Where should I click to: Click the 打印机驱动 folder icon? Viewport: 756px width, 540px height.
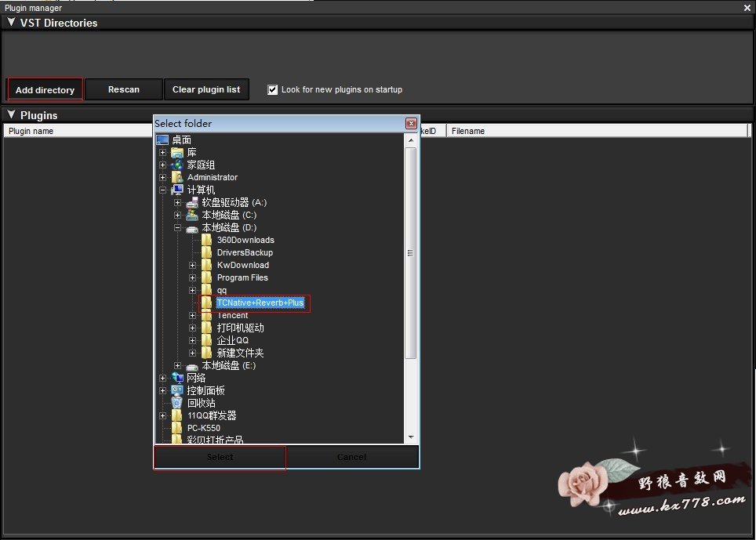pyautogui.click(x=206, y=328)
